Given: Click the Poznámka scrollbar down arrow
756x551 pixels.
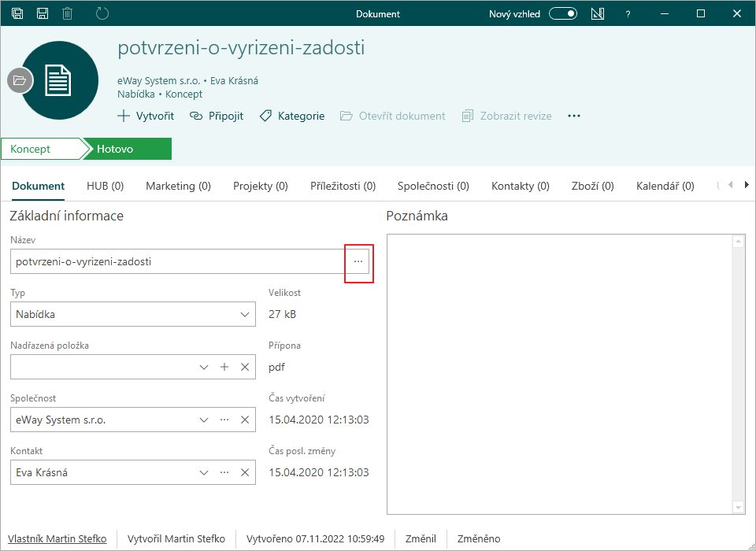Looking at the screenshot, I should click(739, 507).
